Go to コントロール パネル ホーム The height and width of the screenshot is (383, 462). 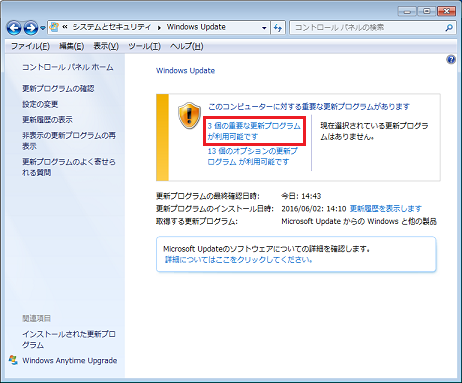click(x=68, y=67)
